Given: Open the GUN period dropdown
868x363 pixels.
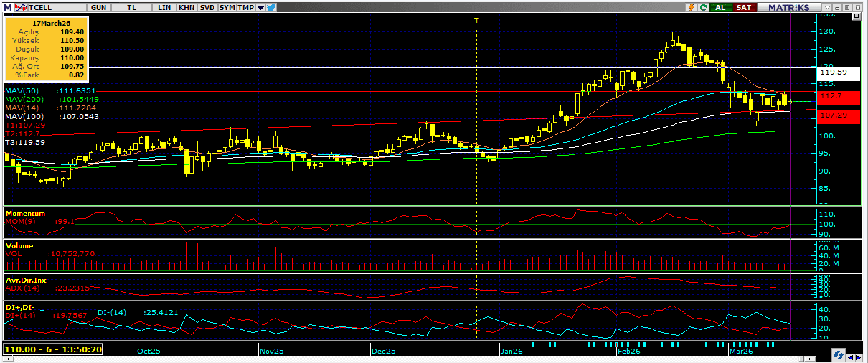Looking at the screenshot, I should pyautogui.click(x=100, y=7).
